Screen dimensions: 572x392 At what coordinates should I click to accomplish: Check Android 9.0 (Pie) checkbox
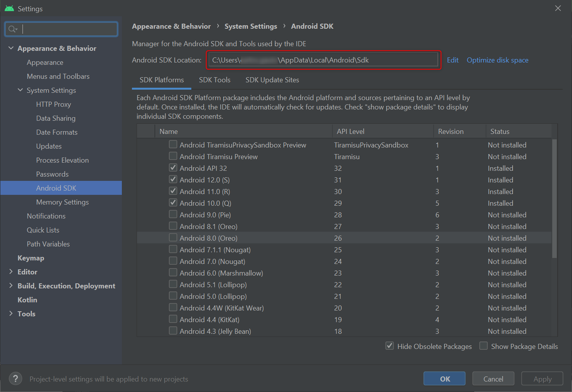tap(173, 214)
